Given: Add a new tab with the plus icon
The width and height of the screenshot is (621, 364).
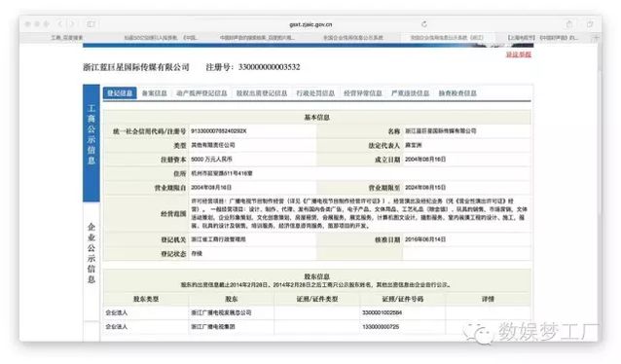Looking at the screenshot, I should (595, 38).
